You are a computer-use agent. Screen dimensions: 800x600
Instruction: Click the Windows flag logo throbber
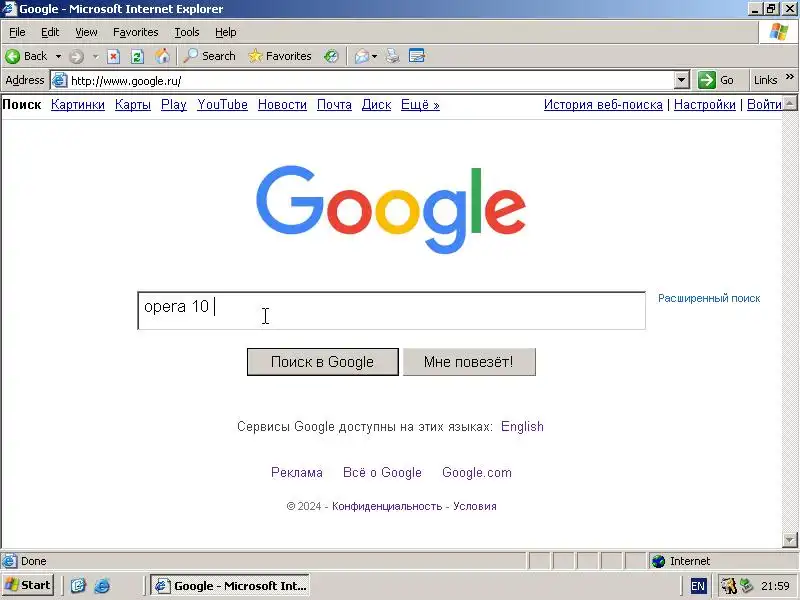(x=779, y=32)
